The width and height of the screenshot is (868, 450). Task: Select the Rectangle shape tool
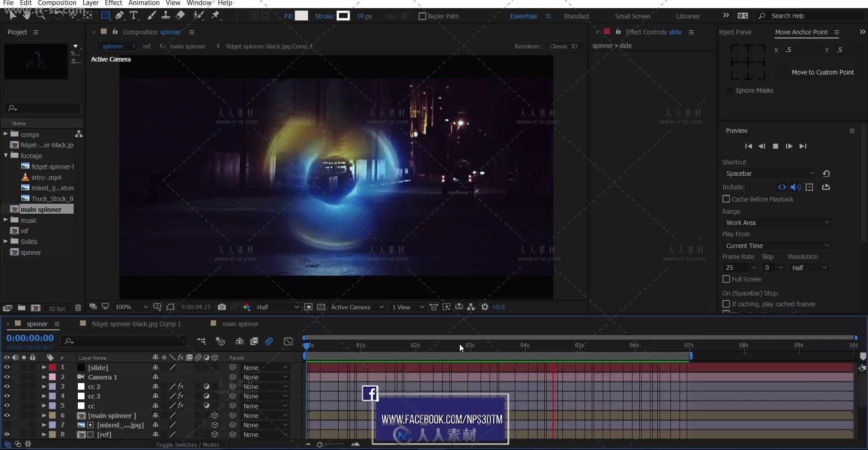(x=105, y=15)
